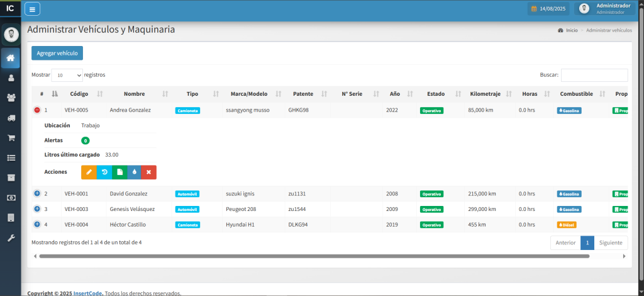The width and height of the screenshot is (644, 296).
Task: Open the Mostrar registros count dropdown
Action: click(x=67, y=75)
